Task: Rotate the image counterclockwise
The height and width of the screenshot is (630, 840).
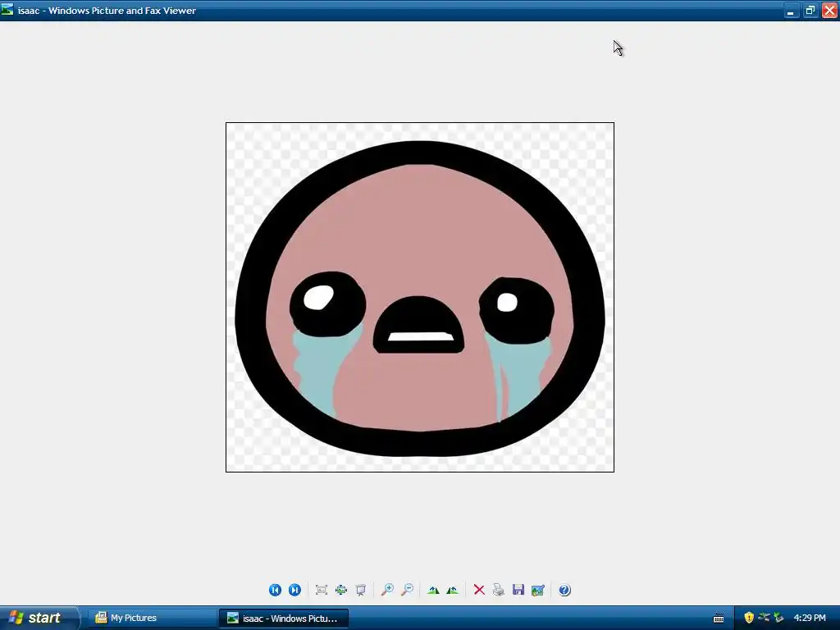Action: pos(453,590)
